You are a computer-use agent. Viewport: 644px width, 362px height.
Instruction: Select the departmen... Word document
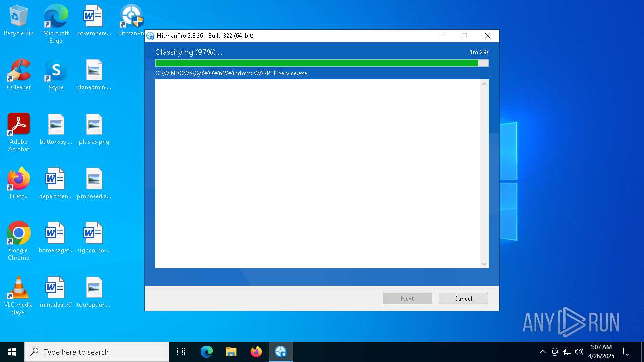point(56,184)
